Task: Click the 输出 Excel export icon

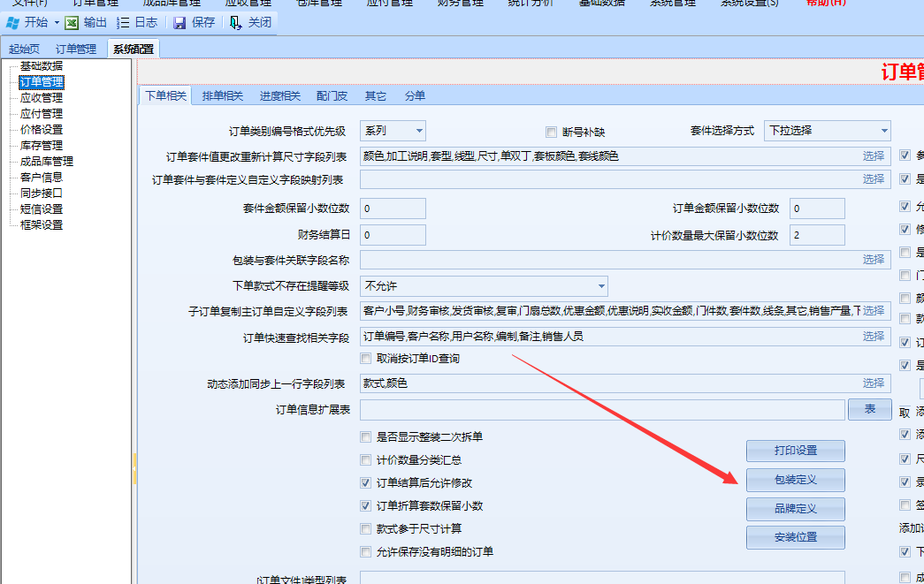Action: click(x=72, y=22)
